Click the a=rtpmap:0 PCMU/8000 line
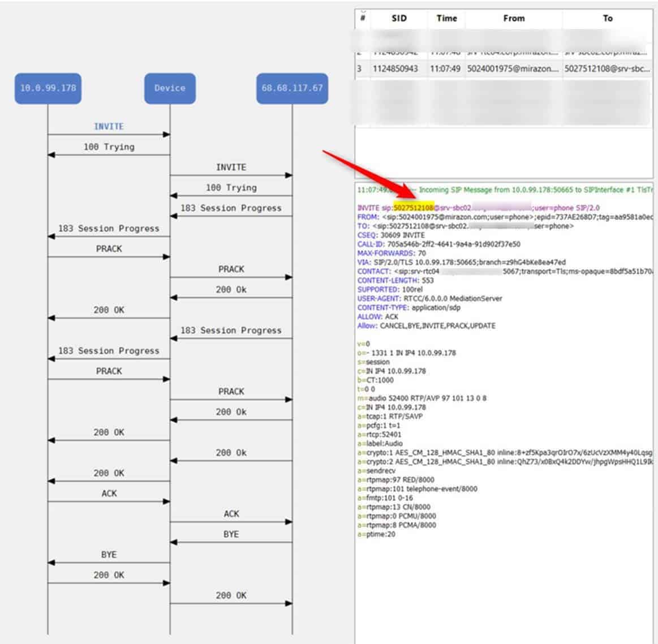658x644 pixels. click(x=397, y=516)
